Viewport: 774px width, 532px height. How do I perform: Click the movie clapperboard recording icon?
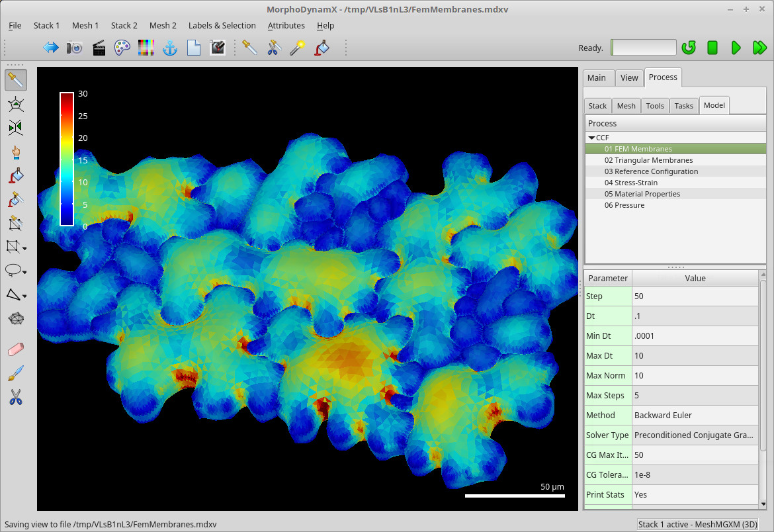[99, 47]
